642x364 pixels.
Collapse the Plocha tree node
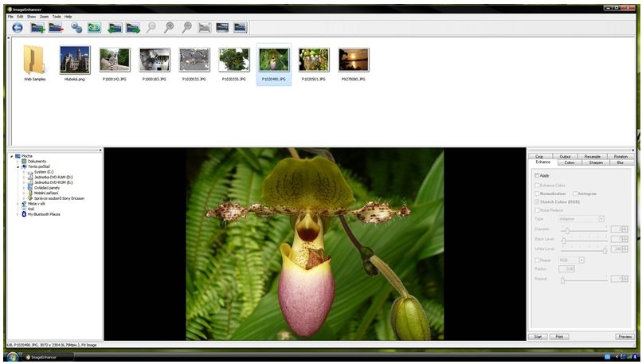[11, 156]
